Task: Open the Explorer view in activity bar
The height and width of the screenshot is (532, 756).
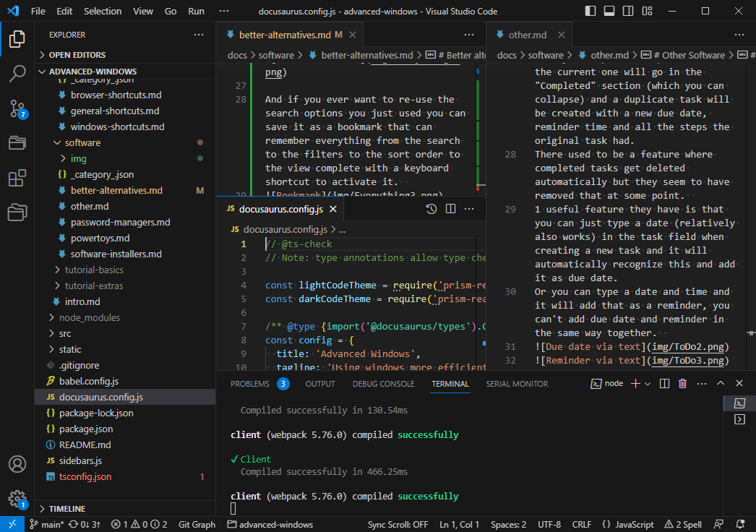Action: [17, 39]
